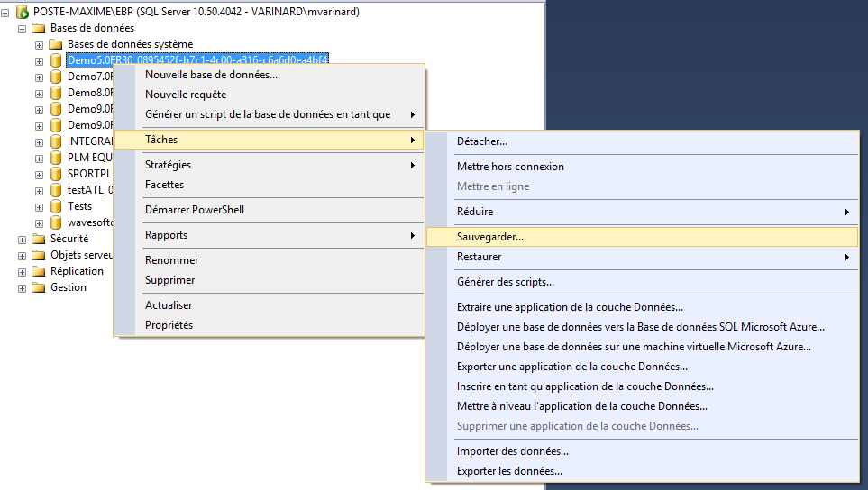Expand the Gestion folder node
The width and height of the screenshot is (868, 490).
pyautogui.click(x=23, y=288)
